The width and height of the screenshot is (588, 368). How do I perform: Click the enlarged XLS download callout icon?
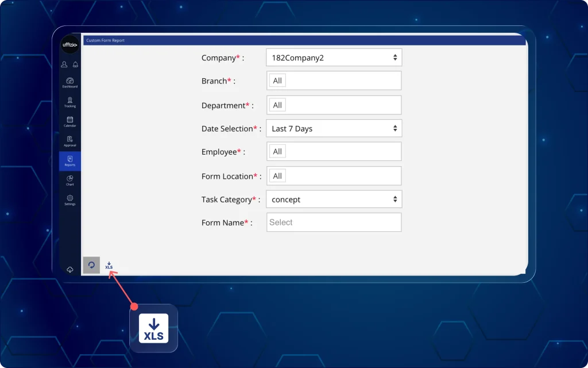pos(154,328)
